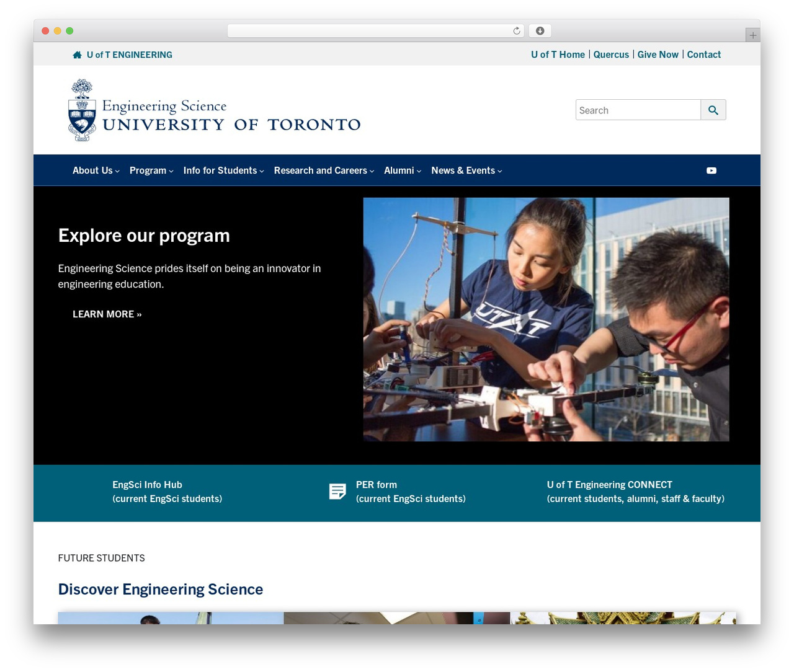The width and height of the screenshot is (794, 672).
Task: Open Research and Careers dropdown
Action: (324, 170)
